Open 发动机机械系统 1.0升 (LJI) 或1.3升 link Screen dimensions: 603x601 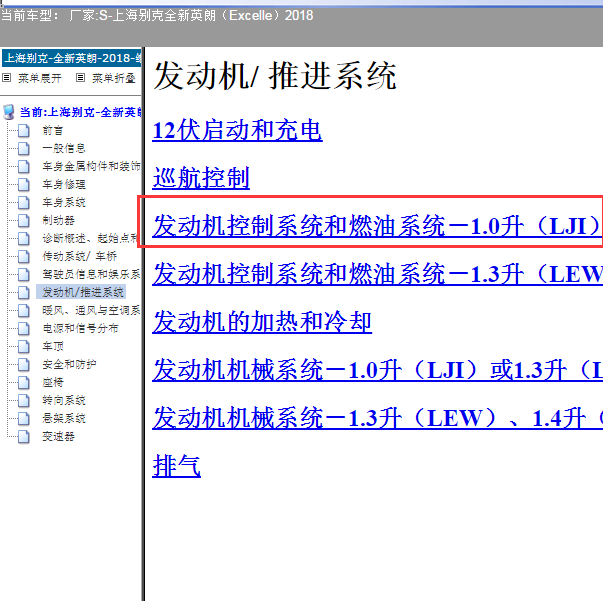[377, 370]
